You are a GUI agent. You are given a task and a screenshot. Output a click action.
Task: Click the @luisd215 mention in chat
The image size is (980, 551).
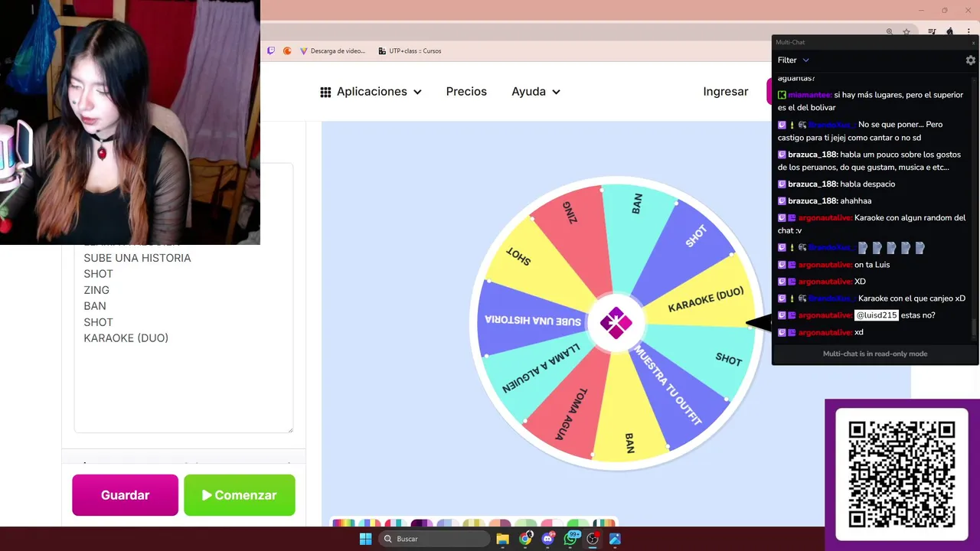(877, 315)
